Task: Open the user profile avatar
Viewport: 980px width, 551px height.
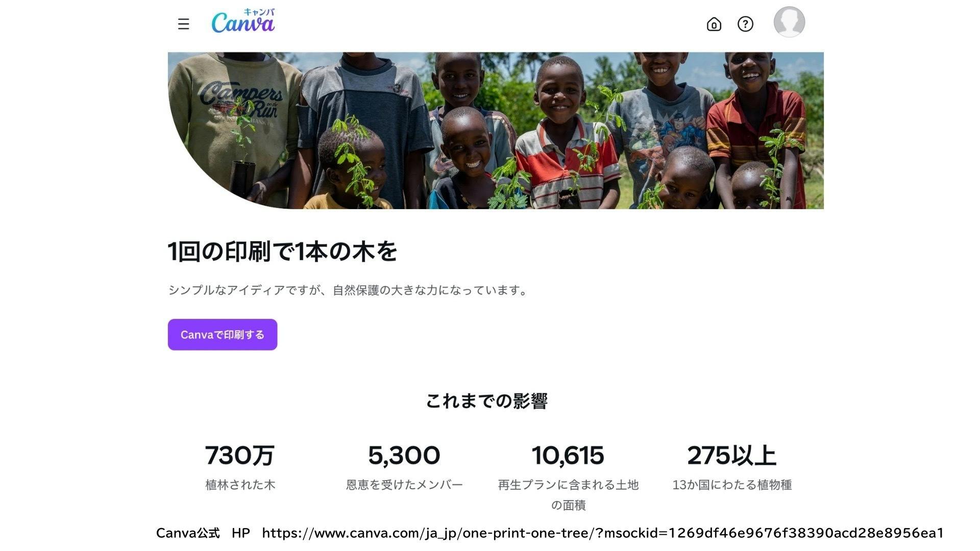Action: pos(789,22)
